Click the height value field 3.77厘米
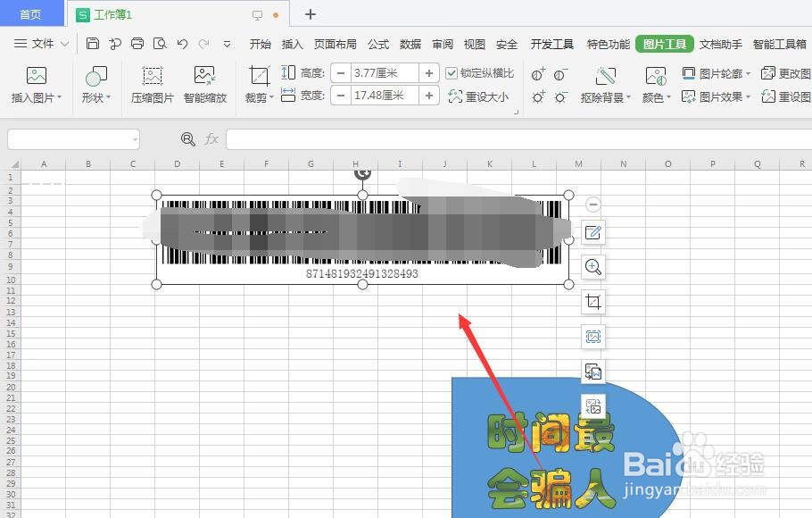The width and height of the screenshot is (812, 518). click(x=385, y=73)
